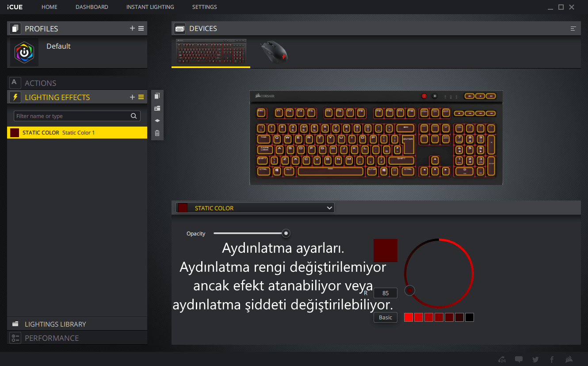Go to the HOME menu
Image resolution: width=588 pixels, height=366 pixels.
50,7
